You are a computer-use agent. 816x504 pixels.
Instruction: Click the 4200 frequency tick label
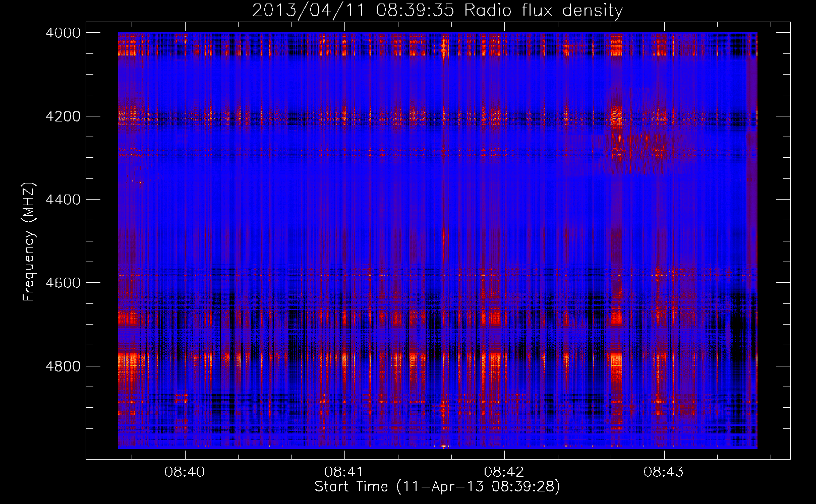point(63,116)
